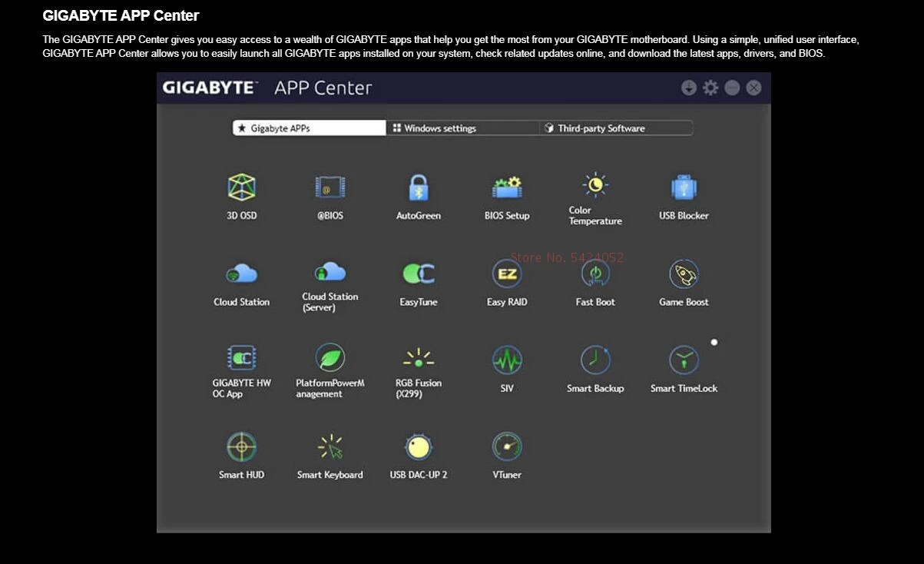The width and height of the screenshot is (924, 564).
Task: Switch to Third-party Software tab
Action: (x=615, y=128)
